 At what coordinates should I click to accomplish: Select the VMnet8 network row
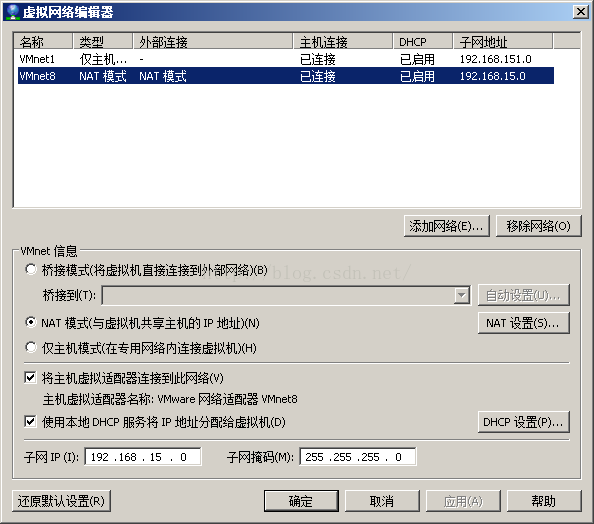pyautogui.click(x=286, y=76)
